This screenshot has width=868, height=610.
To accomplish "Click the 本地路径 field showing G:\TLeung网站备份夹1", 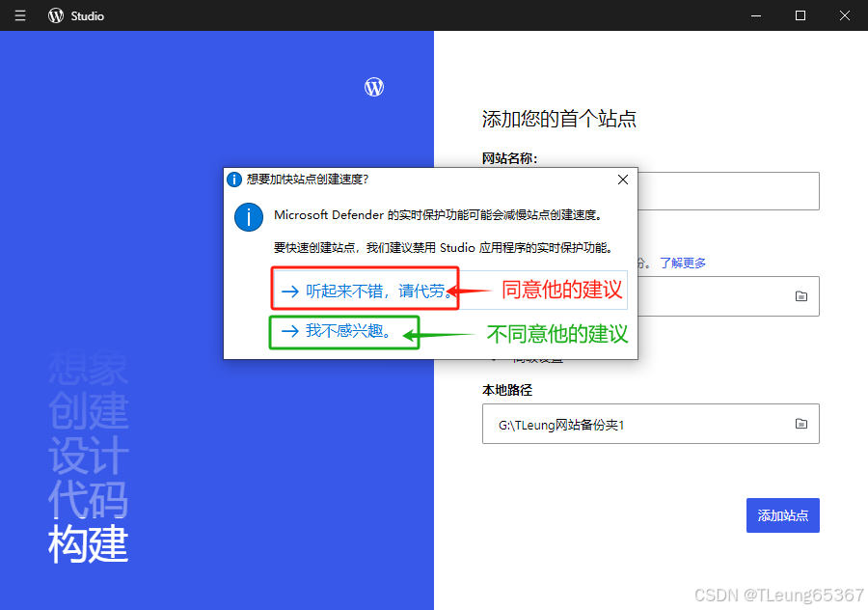I will click(x=650, y=424).
